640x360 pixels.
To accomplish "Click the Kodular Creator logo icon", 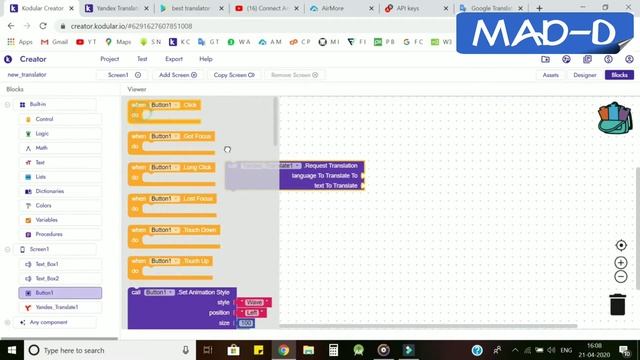I will click(8, 59).
